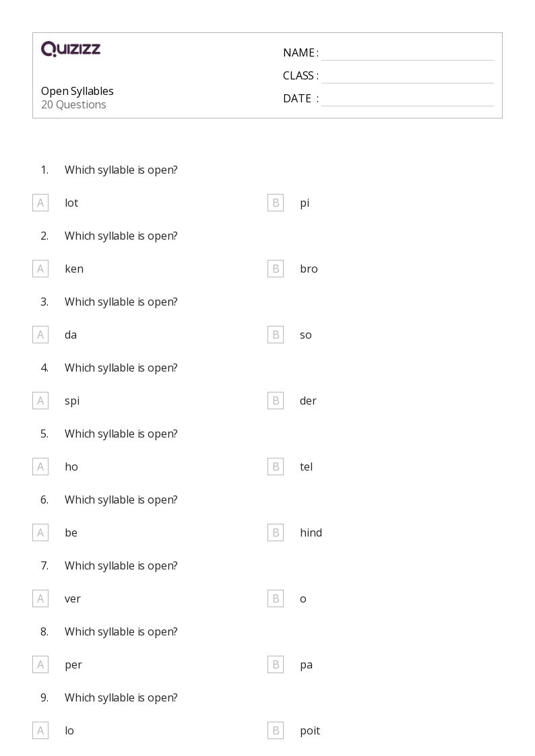Image resolution: width=535 pixels, height=756 pixels.
Task: Select answer box B for 'pi'
Action: 276,203
